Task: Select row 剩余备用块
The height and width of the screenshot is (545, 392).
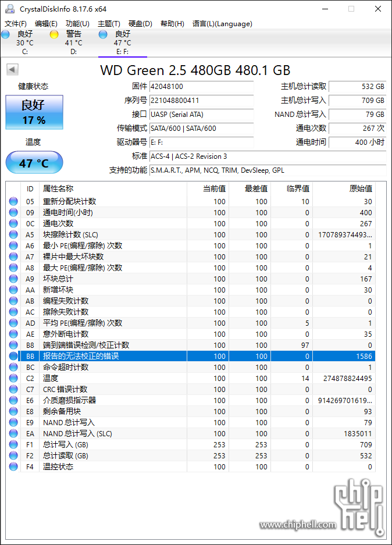Action: 190,411
